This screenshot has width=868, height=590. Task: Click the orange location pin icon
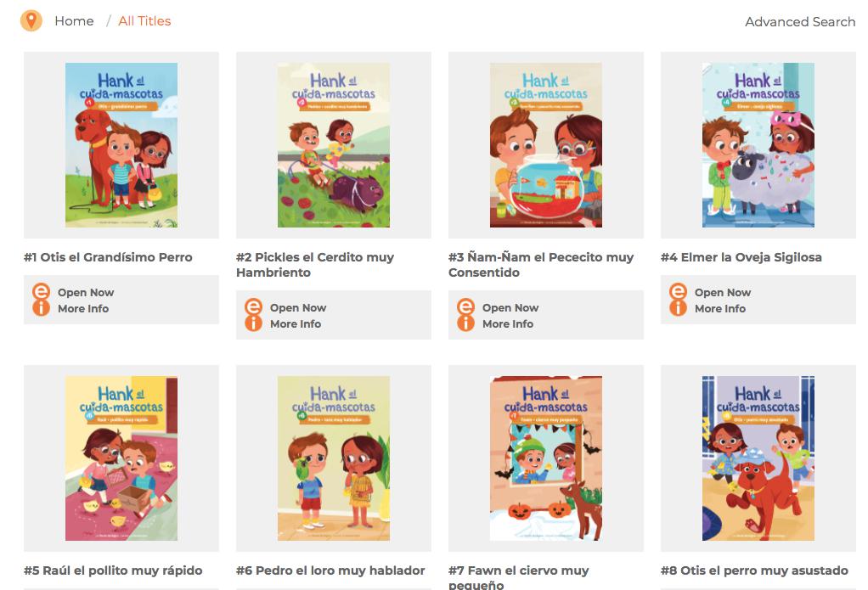[31, 21]
